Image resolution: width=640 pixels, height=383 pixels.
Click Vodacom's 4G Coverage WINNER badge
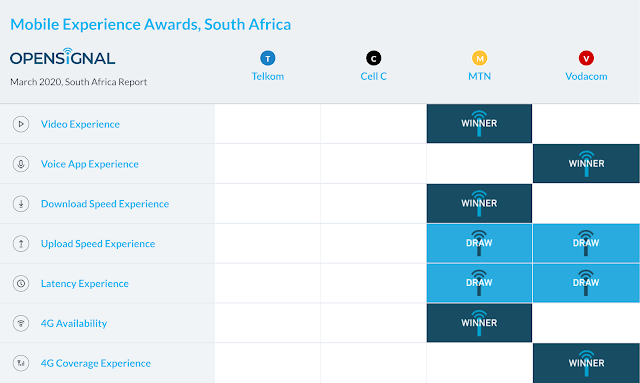[586, 363]
